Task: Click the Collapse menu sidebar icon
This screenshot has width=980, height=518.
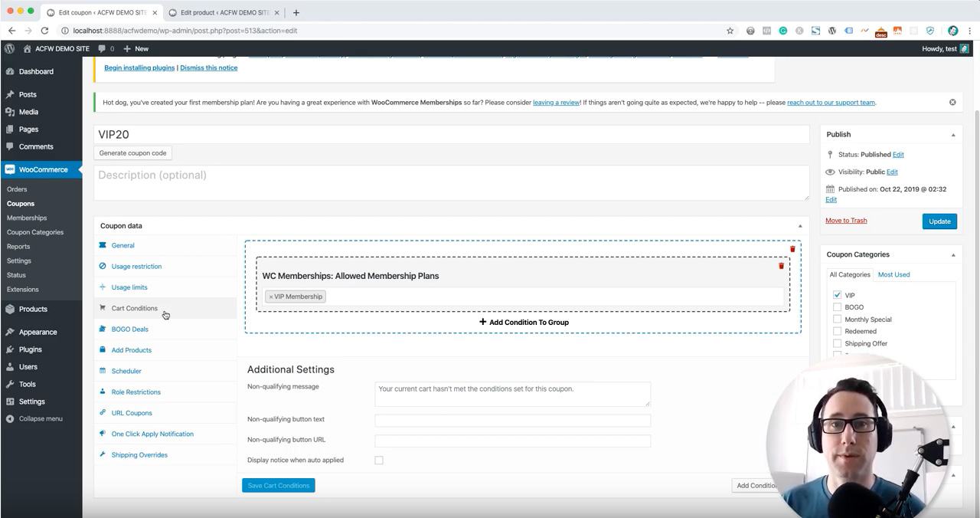Action: (x=10, y=419)
